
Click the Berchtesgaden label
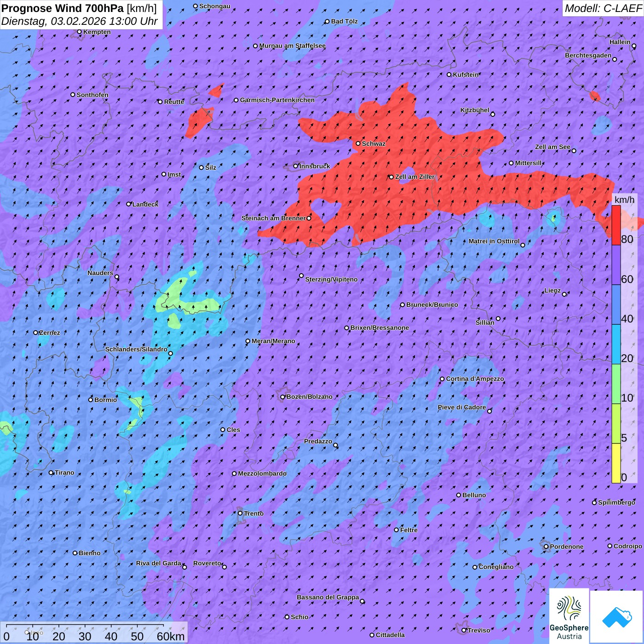588,55
